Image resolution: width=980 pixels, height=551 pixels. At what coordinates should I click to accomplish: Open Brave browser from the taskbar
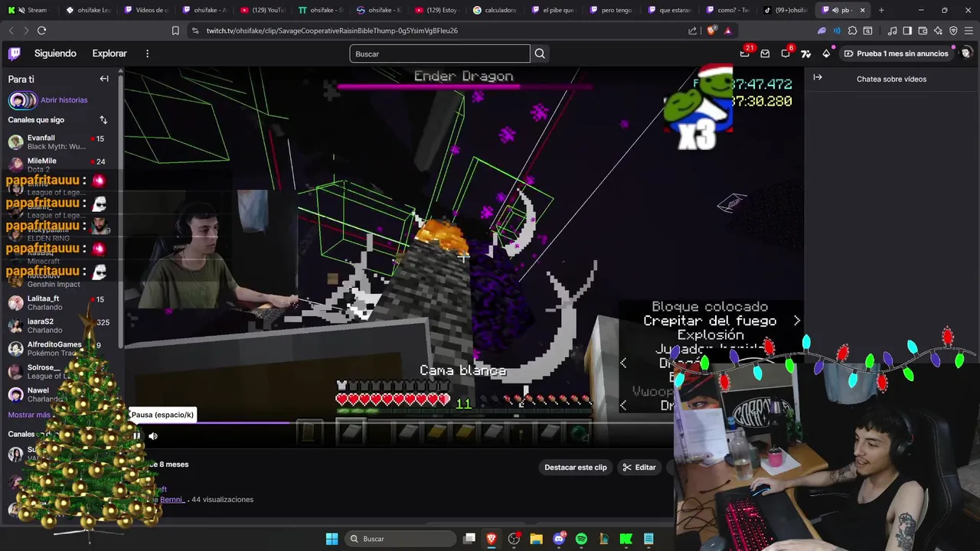[492, 539]
